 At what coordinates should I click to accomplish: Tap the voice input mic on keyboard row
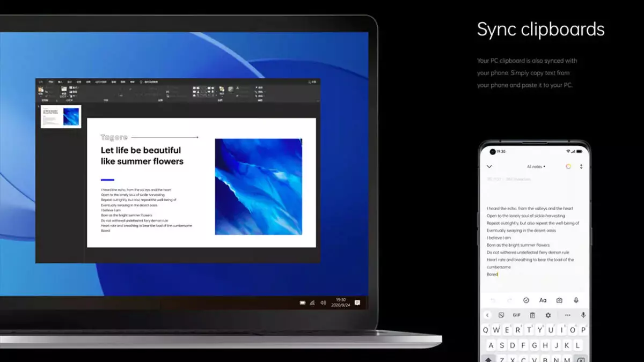583,315
